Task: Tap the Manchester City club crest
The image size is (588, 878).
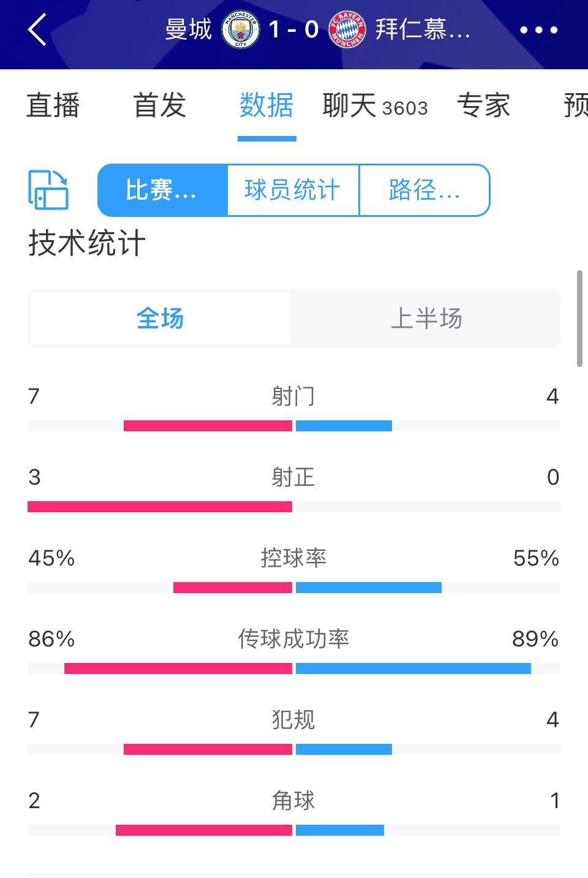Action: [x=240, y=29]
